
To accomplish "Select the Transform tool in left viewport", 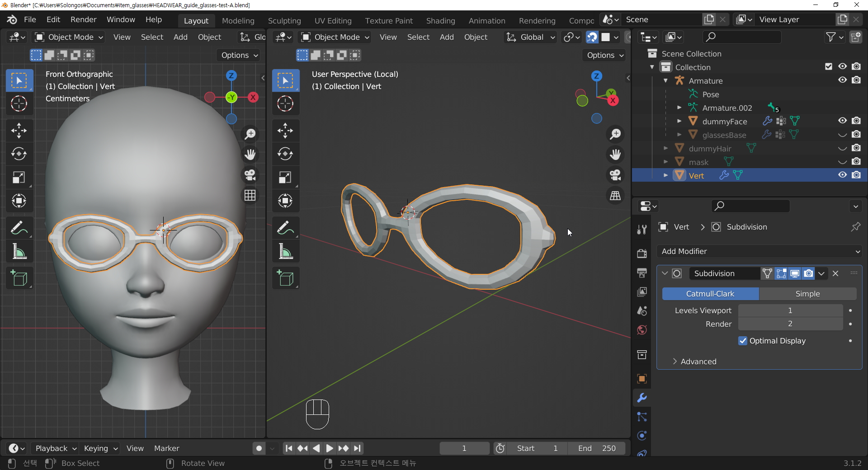I will click(19, 201).
